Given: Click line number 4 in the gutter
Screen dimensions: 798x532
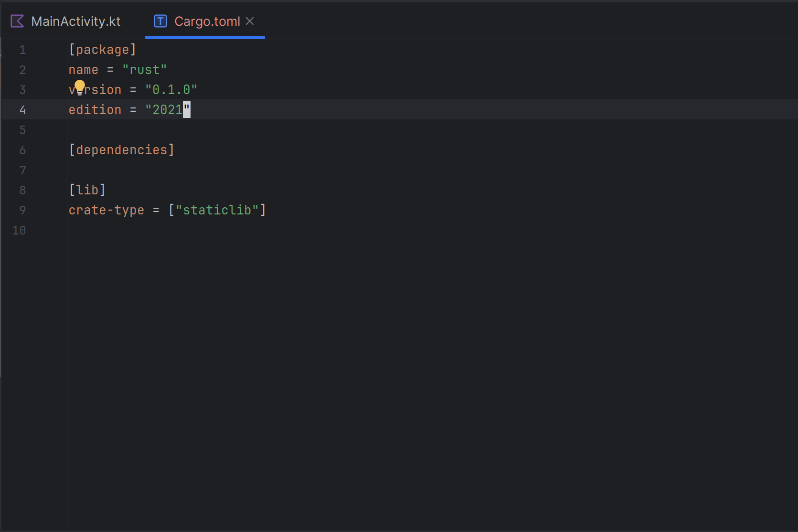Looking at the screenshot, I should click(22, 110).
